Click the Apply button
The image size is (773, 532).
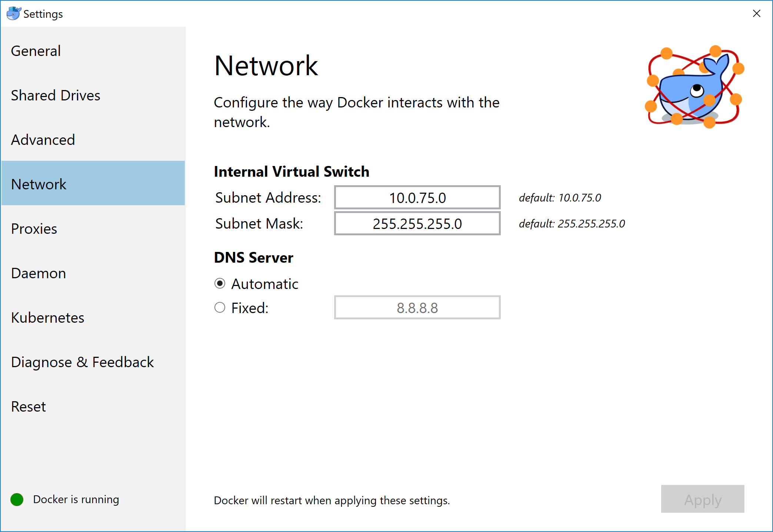703,499
